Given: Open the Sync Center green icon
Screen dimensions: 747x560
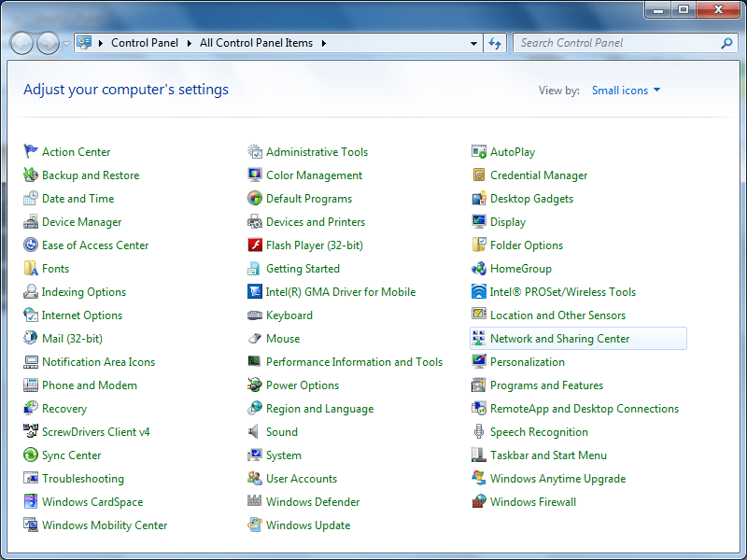Looking at the screenshot, I should tap(31, 455).
